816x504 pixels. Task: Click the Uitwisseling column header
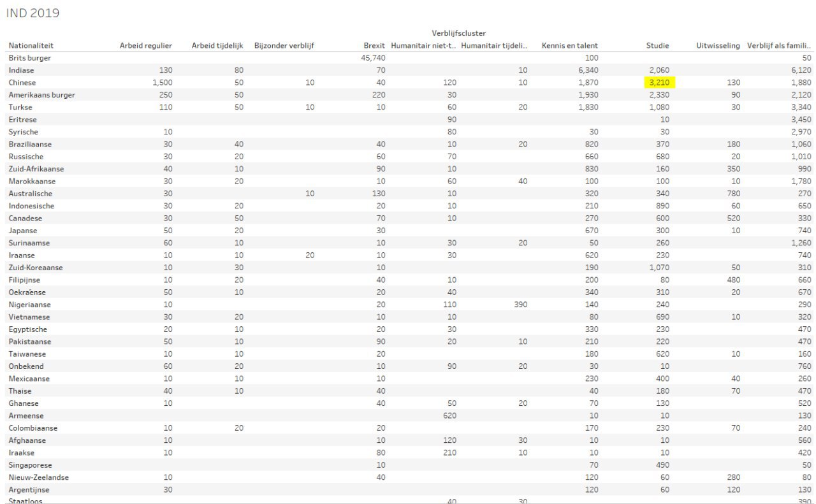pos(718,45)
